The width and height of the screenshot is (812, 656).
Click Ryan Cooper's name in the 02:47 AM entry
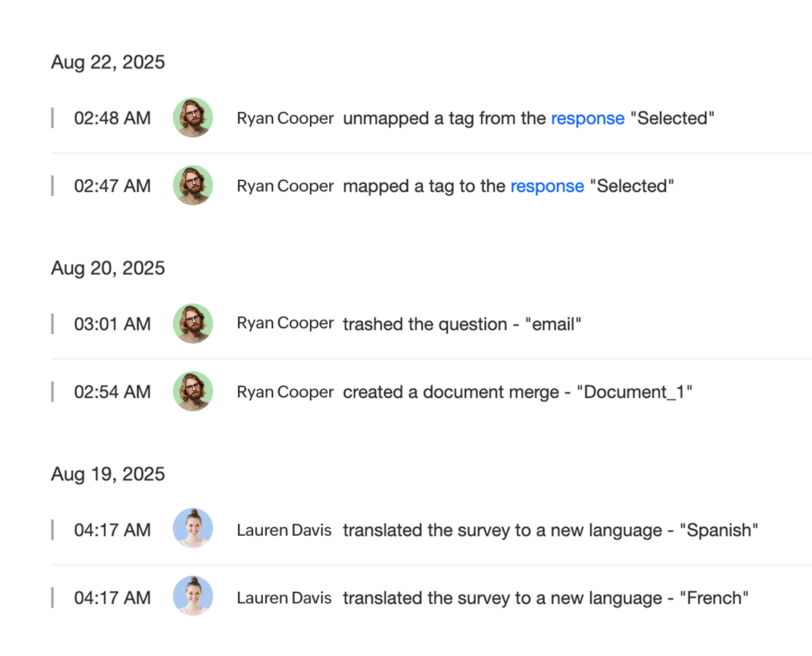[x=285, y=186]
